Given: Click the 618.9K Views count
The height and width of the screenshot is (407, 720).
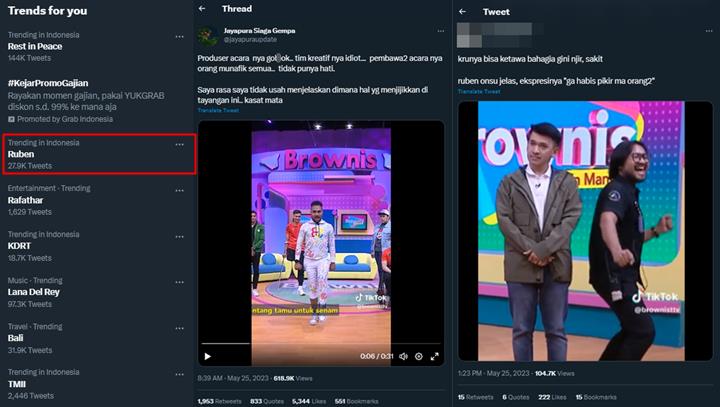Looking at the screenshot, I should 293,379.
